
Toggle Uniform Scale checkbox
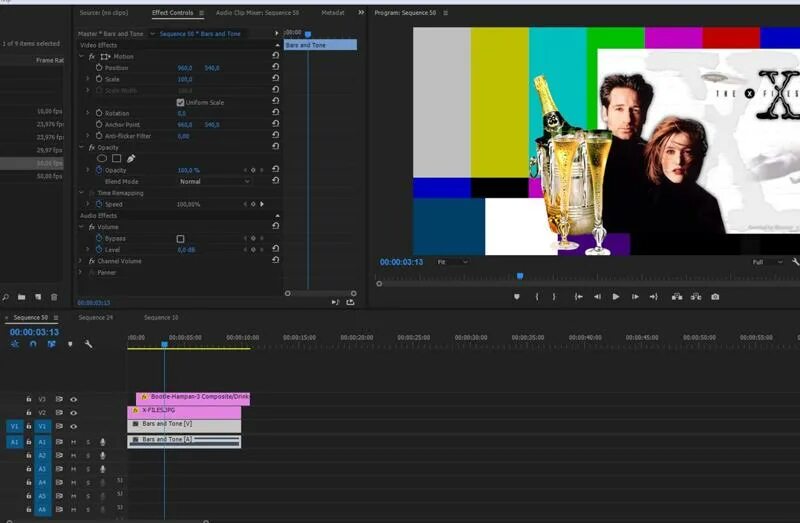tap(180, 103)
